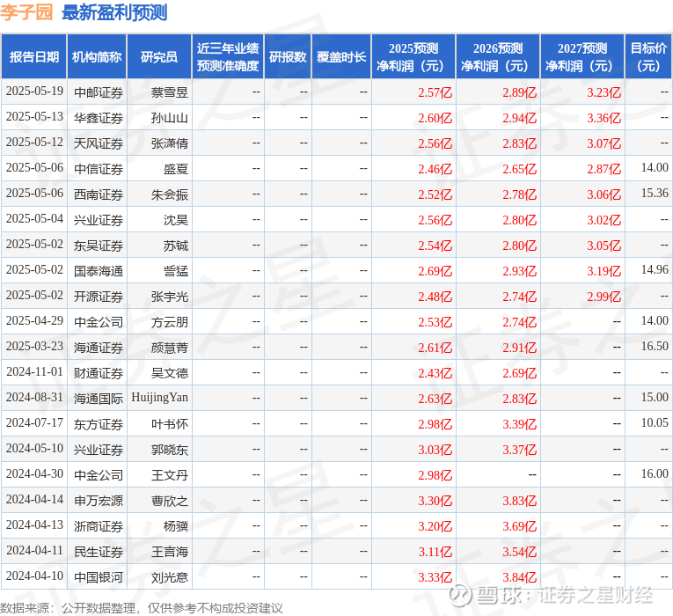Image resolution: width=673 pixels, height=616 pixels.
Task: Click the 中国银河 institution cell
Action: [x=99, y=577]
